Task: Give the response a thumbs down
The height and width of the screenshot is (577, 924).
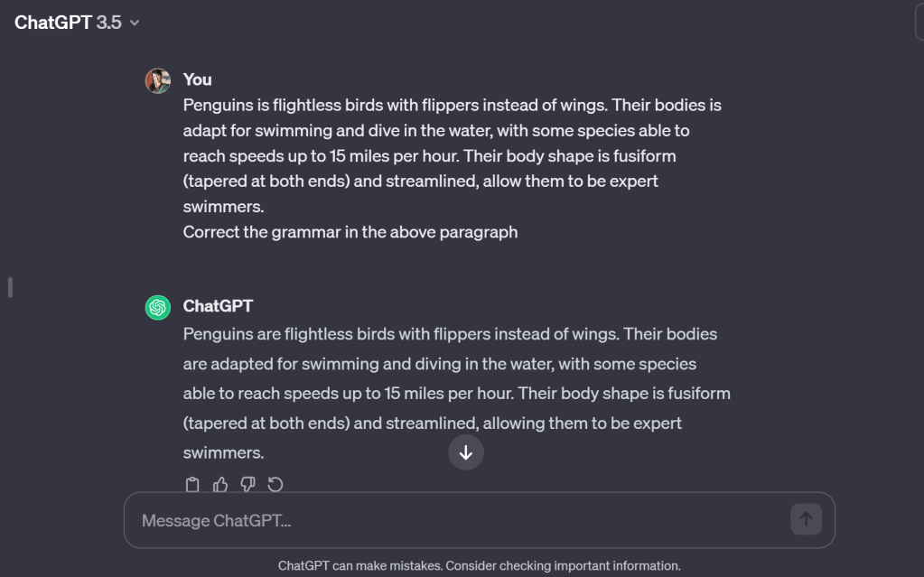Action: tap(248, 485)
